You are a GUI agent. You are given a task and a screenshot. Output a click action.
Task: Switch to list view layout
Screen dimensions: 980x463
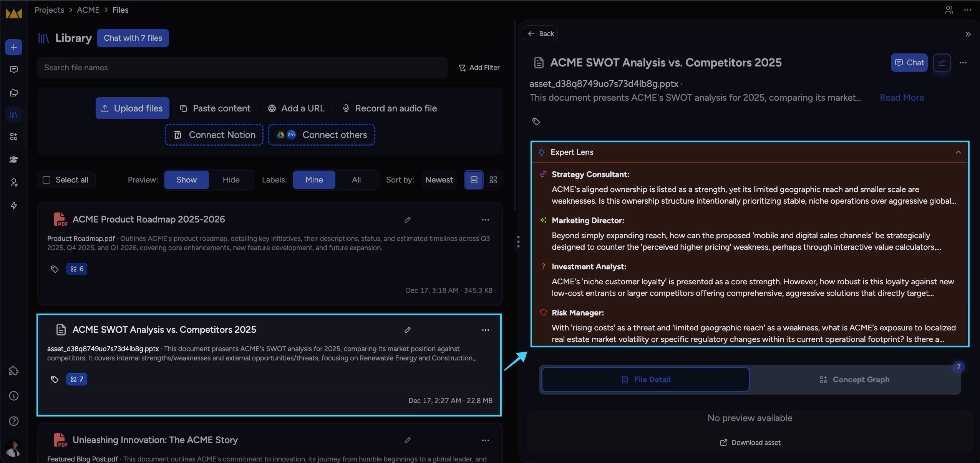tap(474, 180)
